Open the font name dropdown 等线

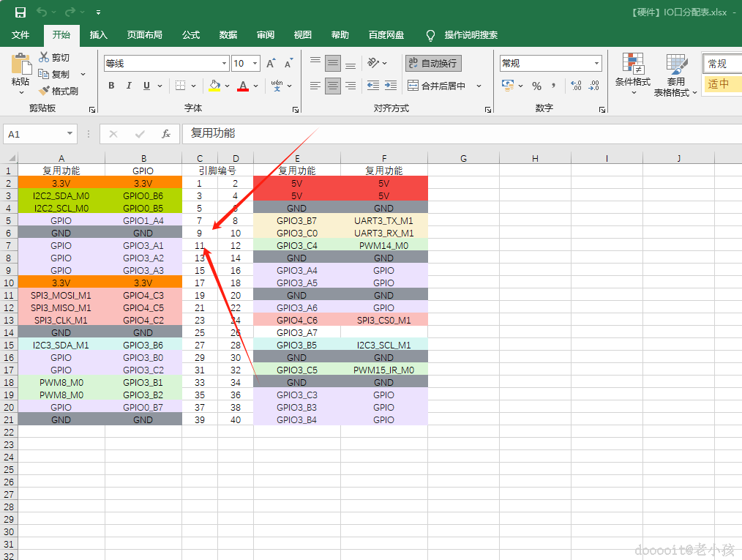click(x=225, y=64)
